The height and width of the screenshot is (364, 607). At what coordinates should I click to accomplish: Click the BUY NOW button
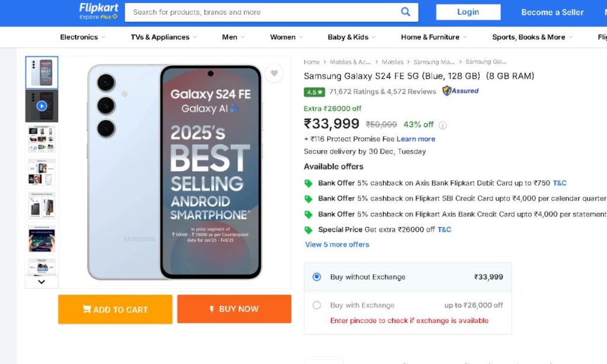click(234, 309)
